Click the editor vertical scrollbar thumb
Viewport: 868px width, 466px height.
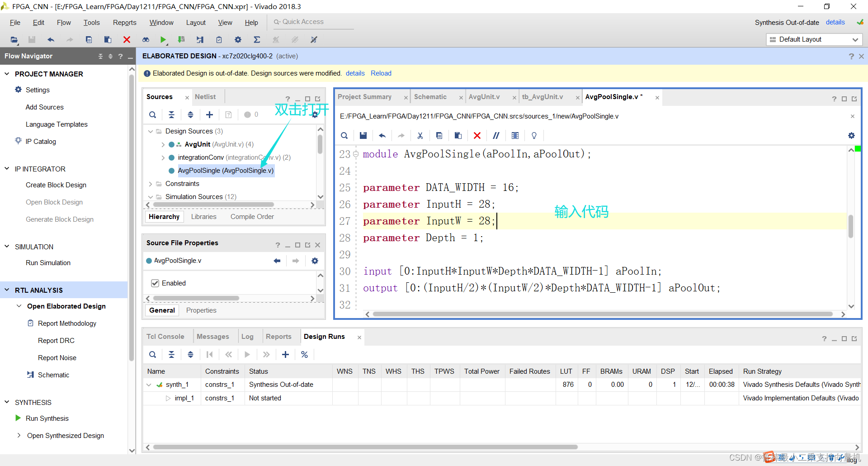coord(851,226)
